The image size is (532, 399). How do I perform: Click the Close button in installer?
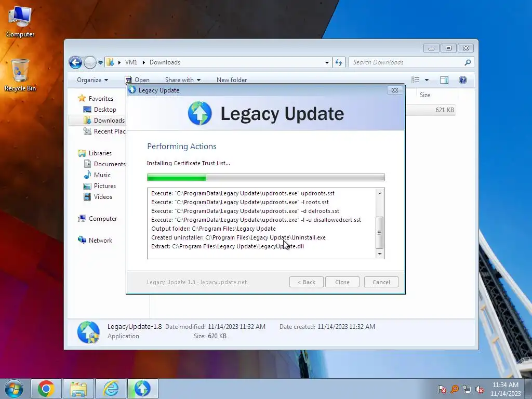tap(342, 282)
